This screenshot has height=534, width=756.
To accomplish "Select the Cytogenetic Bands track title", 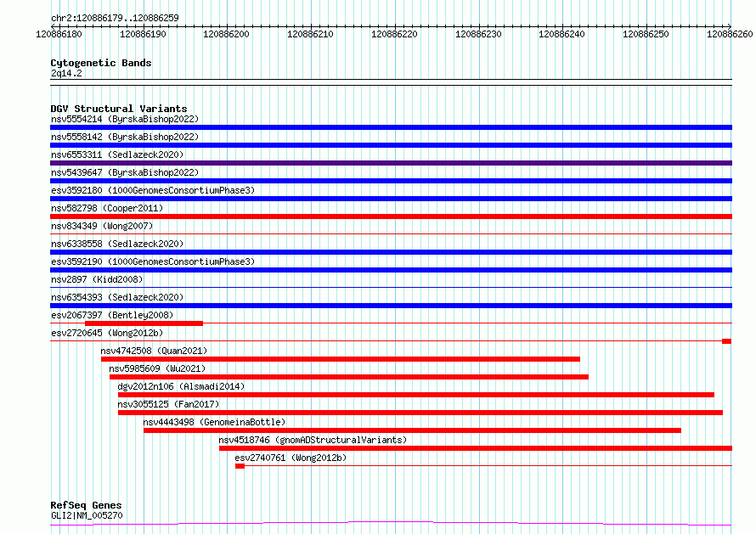I will coord(101,63).
